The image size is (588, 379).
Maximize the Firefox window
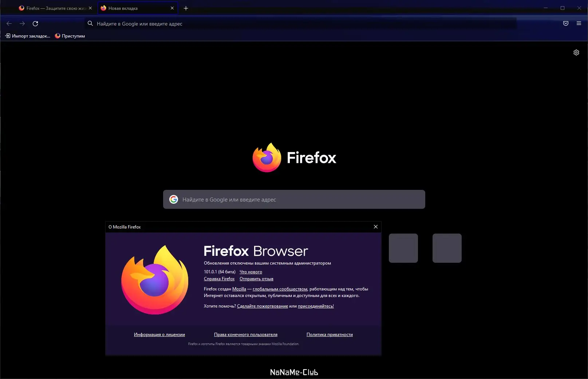(x=563, y=8)
